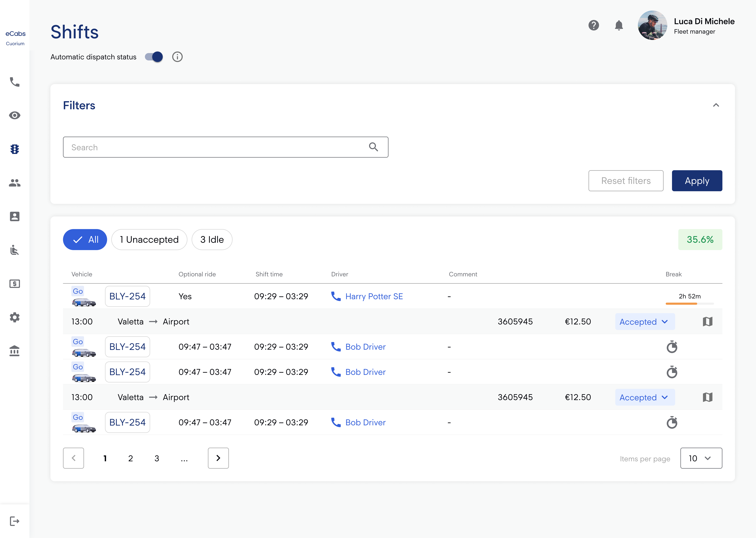756x538 pixels.
Task: Go to the previous page
Action: point(73,458)
